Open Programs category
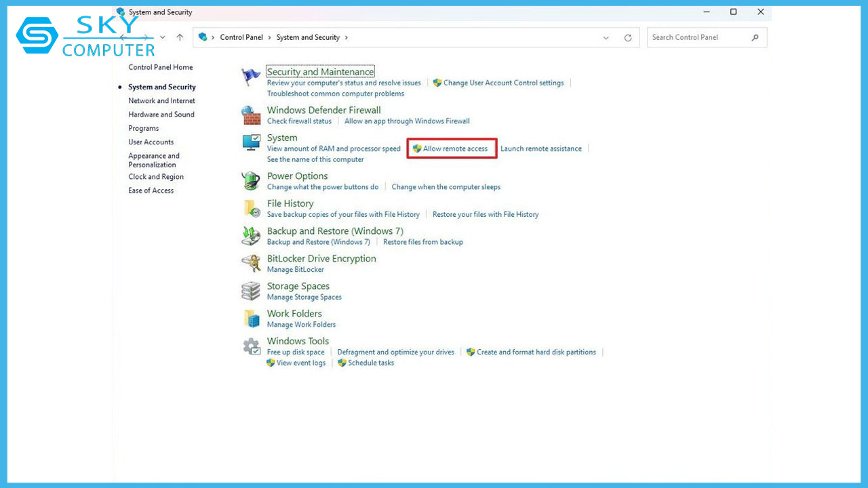The image size is (868, 488). point(144,128)
